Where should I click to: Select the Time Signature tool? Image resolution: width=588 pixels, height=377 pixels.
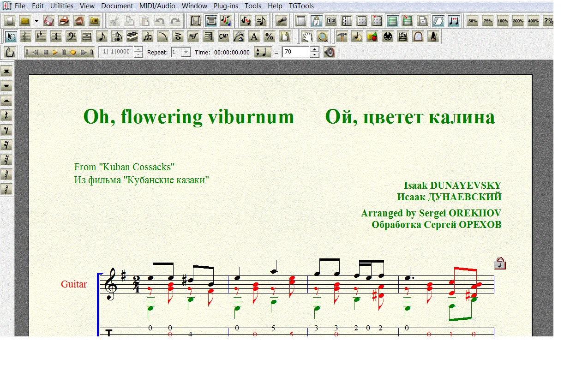tap(56, 36)
